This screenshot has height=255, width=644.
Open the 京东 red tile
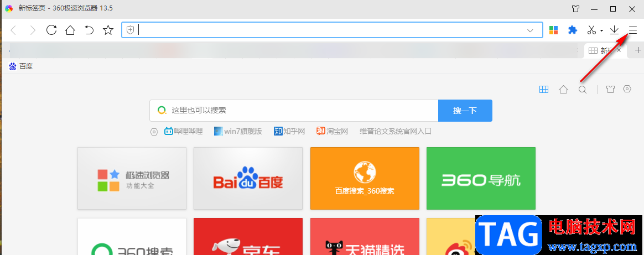pyautogui.click(x=248, y=237)
